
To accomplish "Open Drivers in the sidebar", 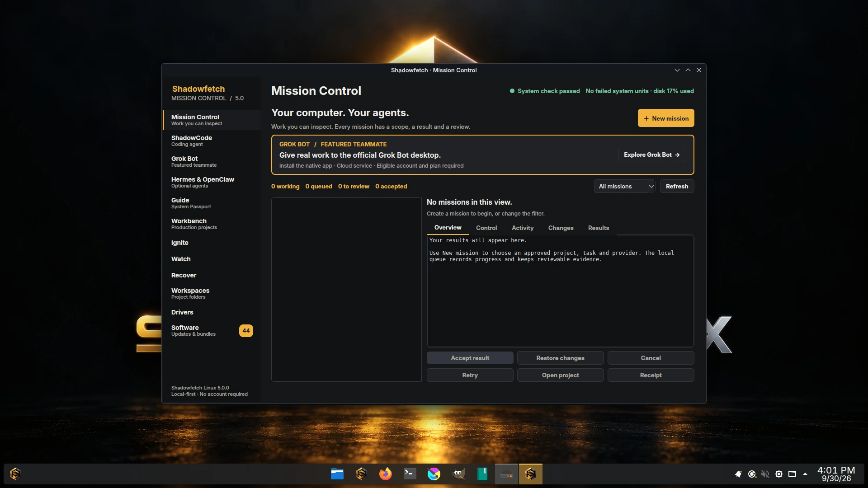I will pyautogui.click(x=212, y=312).
